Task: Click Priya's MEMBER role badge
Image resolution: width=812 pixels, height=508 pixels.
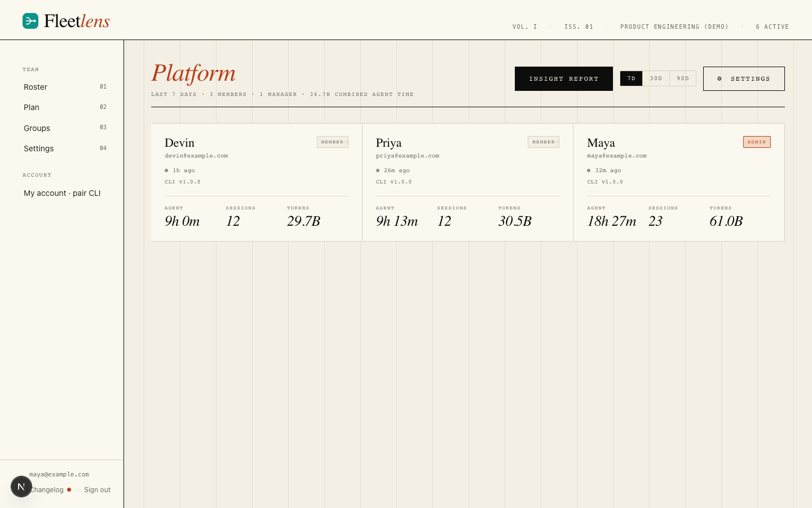Action: pos(544,142)
